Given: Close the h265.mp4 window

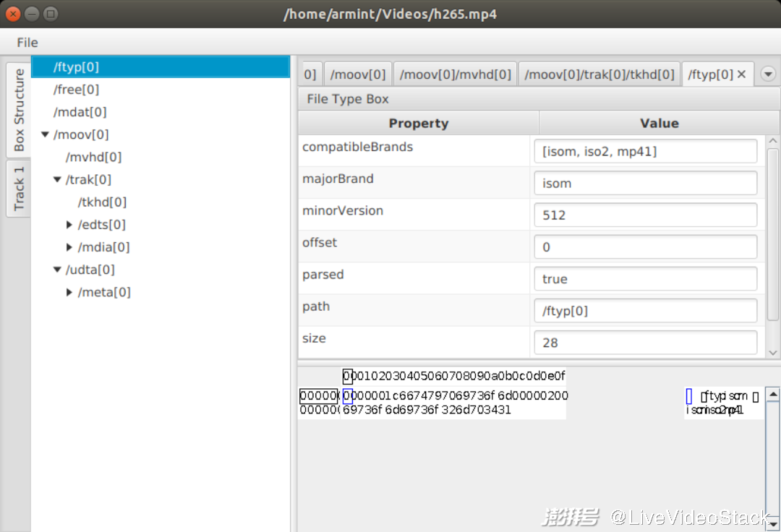Looking at the screenshot, I should coord(13,14).
